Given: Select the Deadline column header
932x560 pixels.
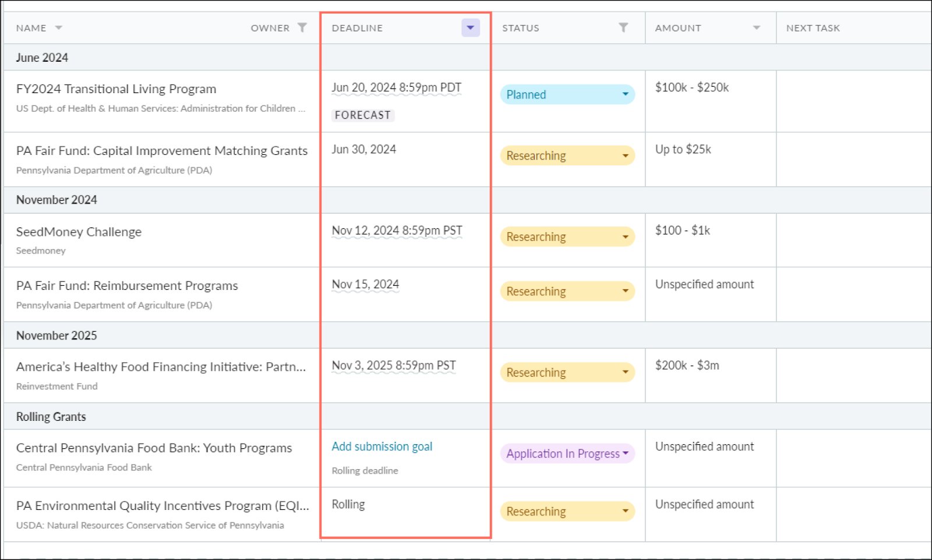Looking at the screenshot, I should coord(357,27).
